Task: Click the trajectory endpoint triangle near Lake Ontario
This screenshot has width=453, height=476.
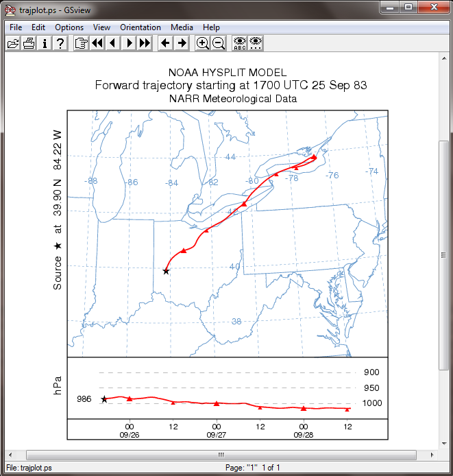Action: (314, 157)
